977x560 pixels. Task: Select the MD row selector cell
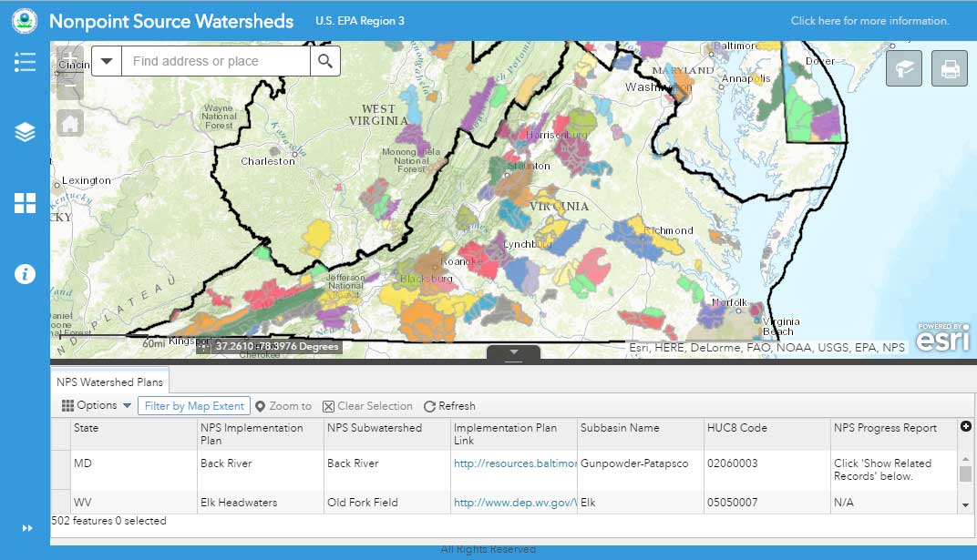point(60,470)
